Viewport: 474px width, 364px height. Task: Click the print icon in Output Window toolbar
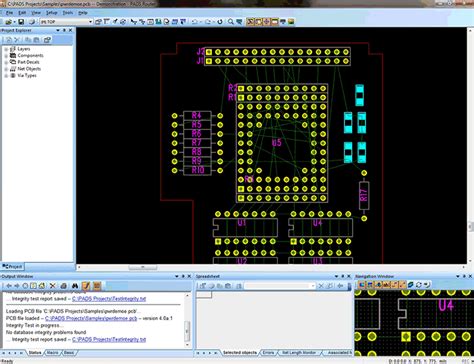coord(64,286)
